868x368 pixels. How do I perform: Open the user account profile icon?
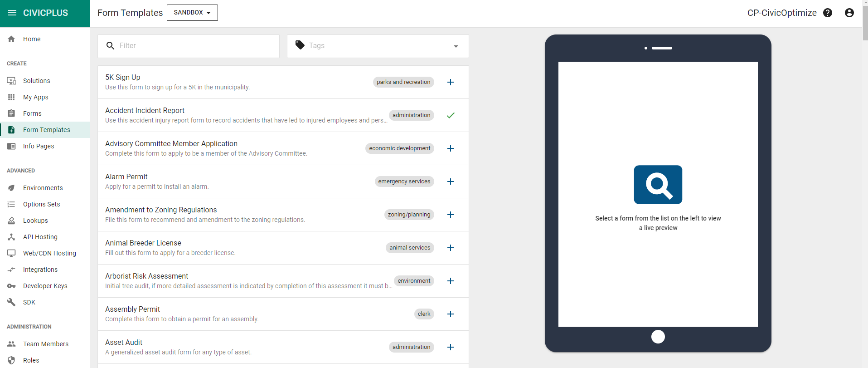coord(849,13)
